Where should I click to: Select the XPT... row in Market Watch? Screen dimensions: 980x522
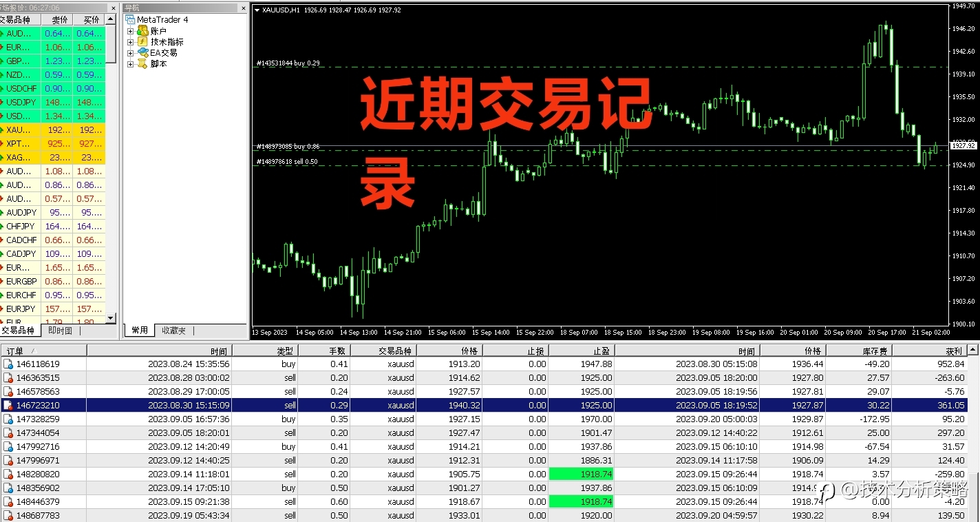click(x=52, y=143)
